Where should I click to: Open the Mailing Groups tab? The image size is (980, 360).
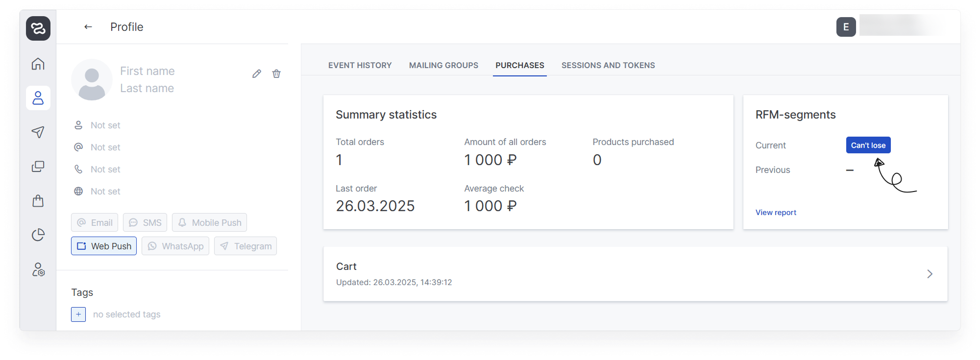coord(443,65)
